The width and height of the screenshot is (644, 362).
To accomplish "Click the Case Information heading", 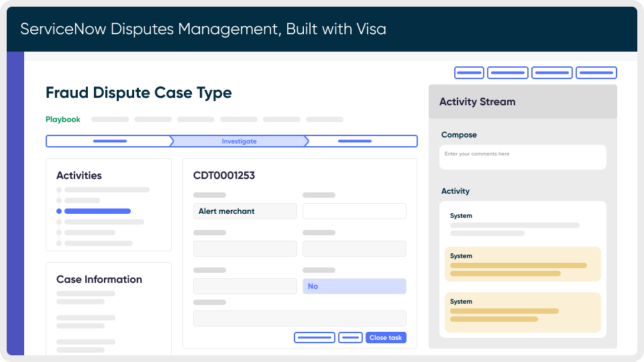I will (x=99, y=279).
